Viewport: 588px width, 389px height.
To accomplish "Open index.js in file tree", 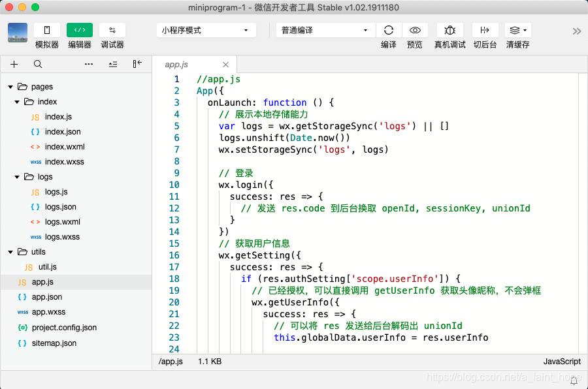I will (76, 117).
